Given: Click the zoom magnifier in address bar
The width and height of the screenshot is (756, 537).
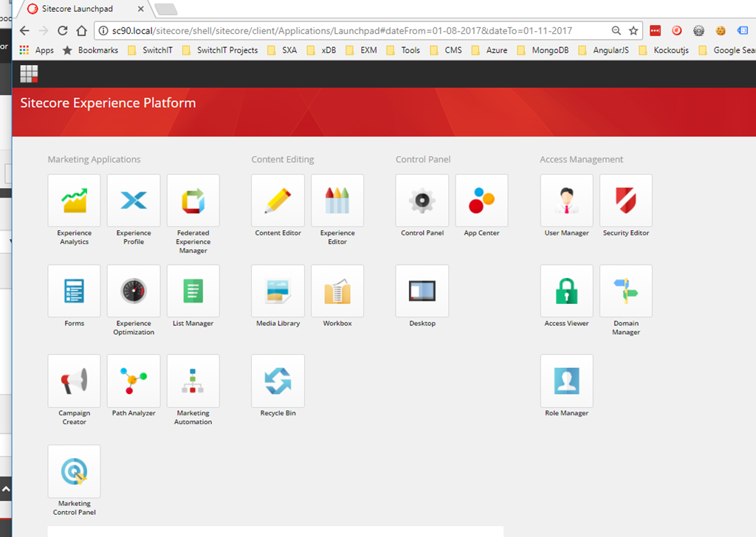Looking at the screenshot, I should [616, 31].
